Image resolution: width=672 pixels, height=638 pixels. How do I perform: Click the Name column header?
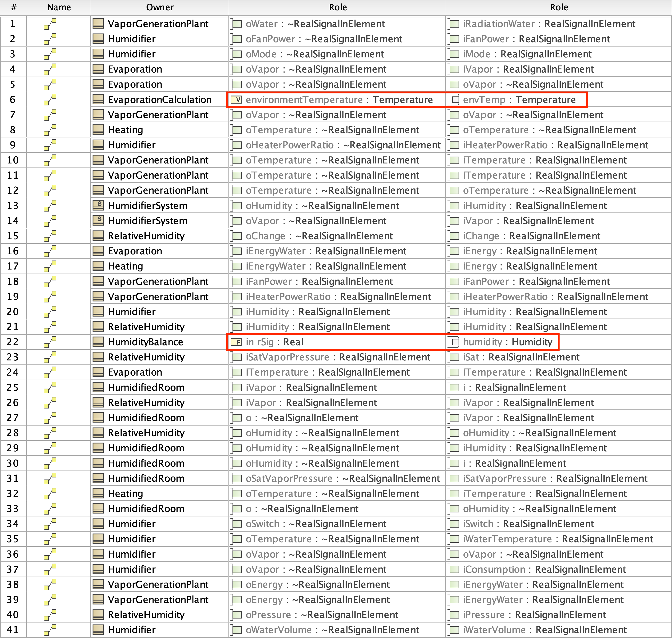pos(59,7)
